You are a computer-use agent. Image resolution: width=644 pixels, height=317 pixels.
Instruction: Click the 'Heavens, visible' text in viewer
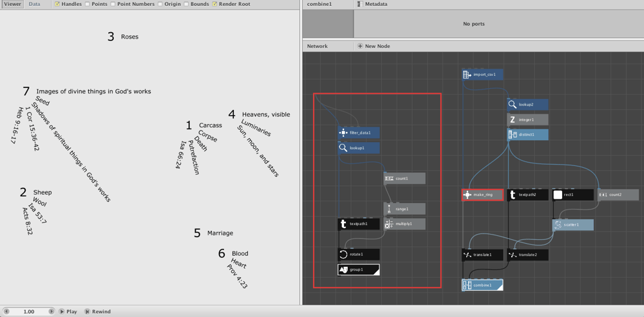click(x=266, y=114)
